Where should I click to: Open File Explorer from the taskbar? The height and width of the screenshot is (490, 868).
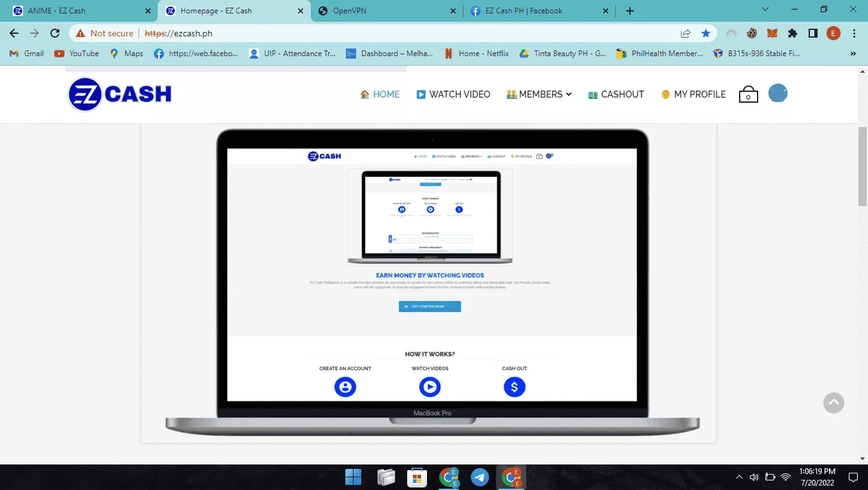385,477
